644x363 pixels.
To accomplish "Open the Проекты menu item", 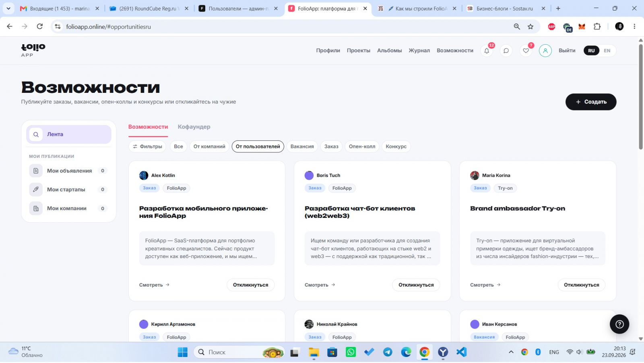I will click(x=359, y=51).
